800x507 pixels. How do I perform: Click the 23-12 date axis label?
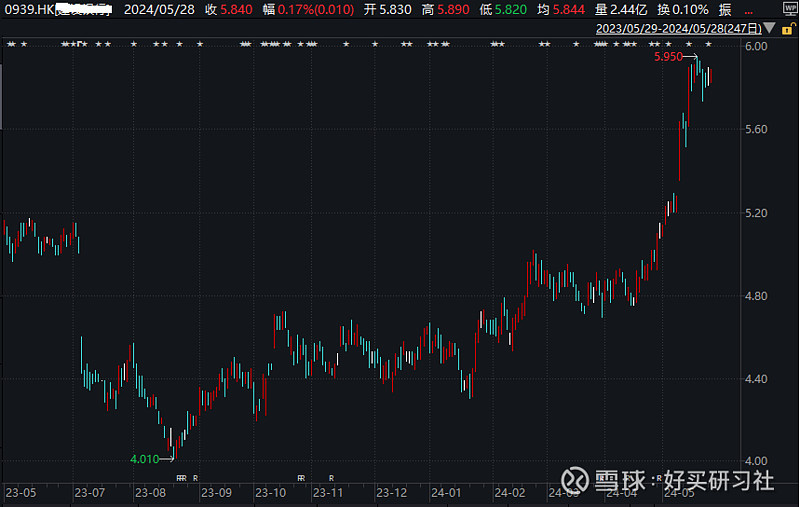pos(391,493)
